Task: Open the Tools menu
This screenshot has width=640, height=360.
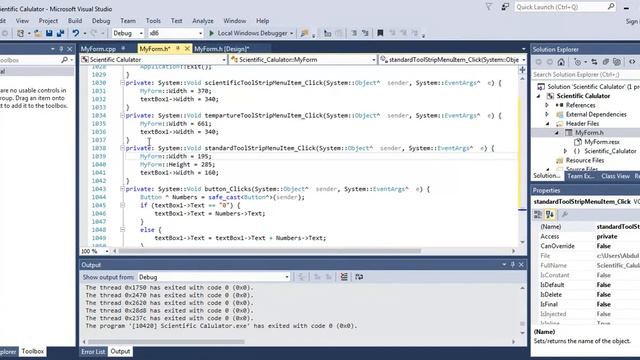Action: 153,21
